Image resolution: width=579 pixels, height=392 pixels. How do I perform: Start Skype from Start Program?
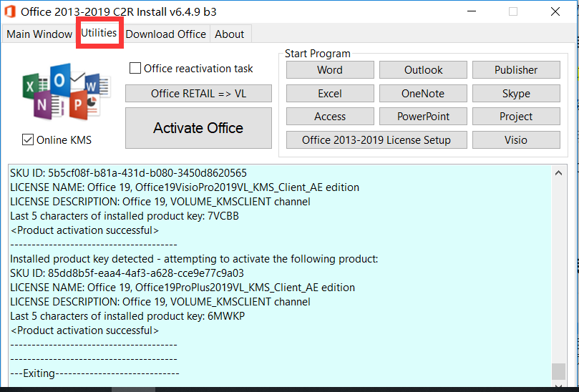tap(516, 94)
